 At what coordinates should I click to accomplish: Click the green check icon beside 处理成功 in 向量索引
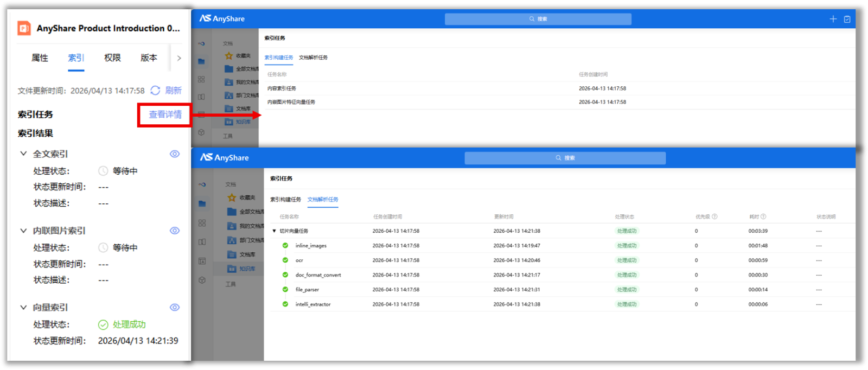coord(103,324)
